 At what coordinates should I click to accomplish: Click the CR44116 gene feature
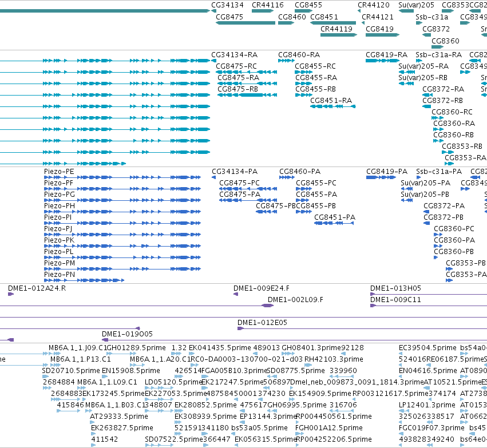[263, 11]
